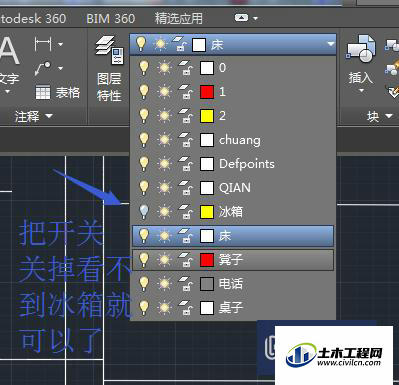The height and width of the screenshot is (385, 399).
Task: Click the lock icon for layer 2
Action: point(185,116)
